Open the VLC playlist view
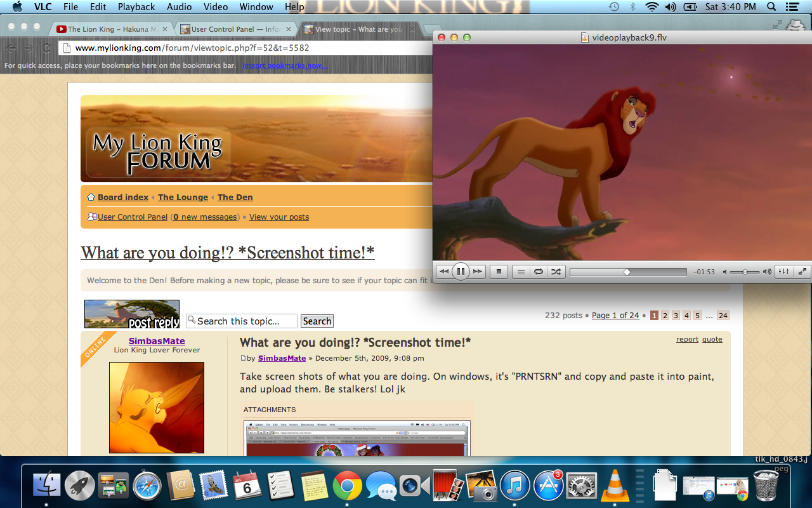 521,272
